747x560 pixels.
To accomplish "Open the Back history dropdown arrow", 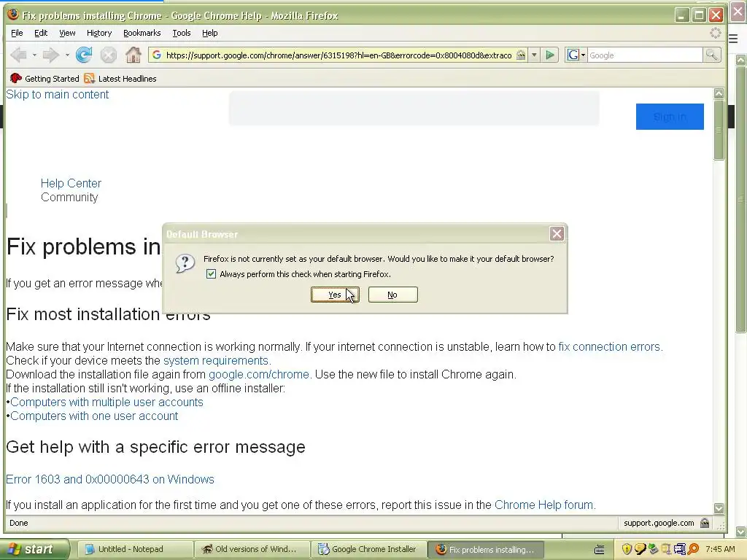I will coord(34,55).
